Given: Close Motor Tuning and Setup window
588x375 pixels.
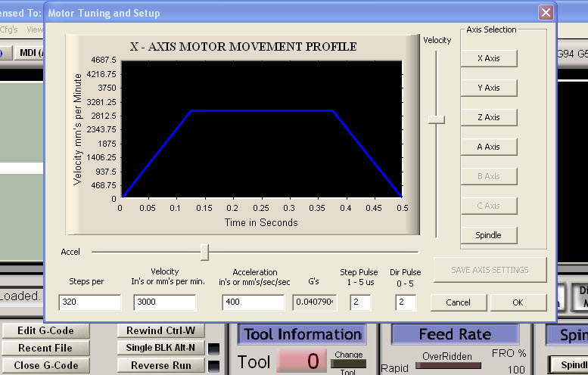Looking at the screenshot, I should click(x=546, y=13).
